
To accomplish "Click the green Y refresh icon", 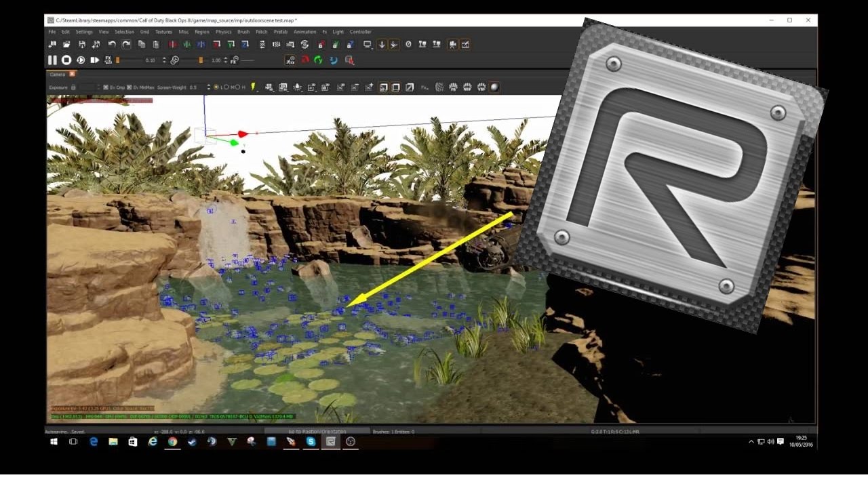I will (x=318, y=60).
